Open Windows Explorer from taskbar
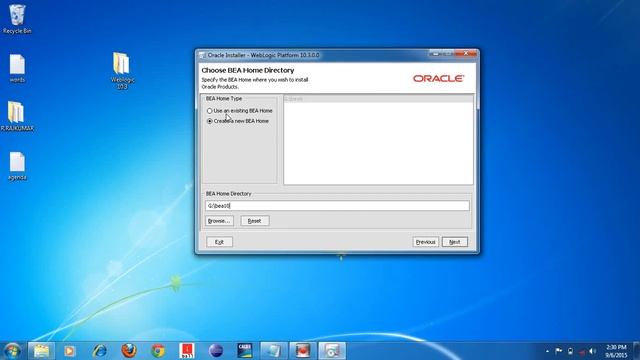The height and width of the screenshot is (360, 640). (41, 351)
